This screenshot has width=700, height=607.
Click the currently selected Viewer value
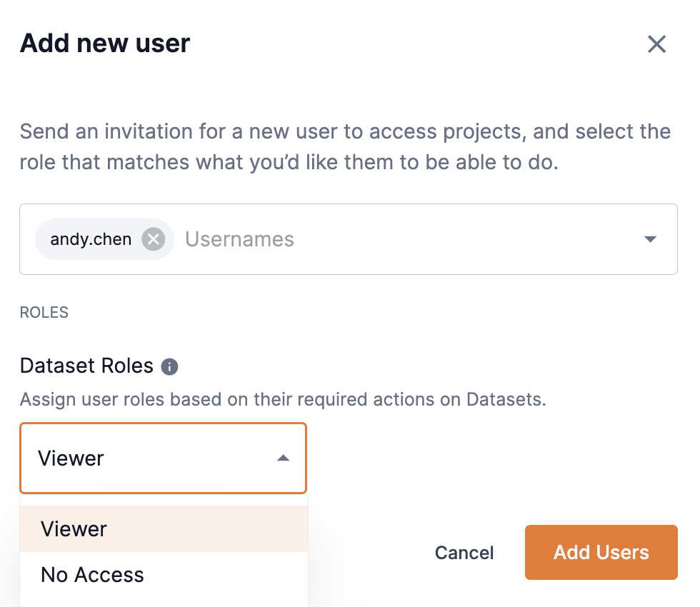click(71, 458)
